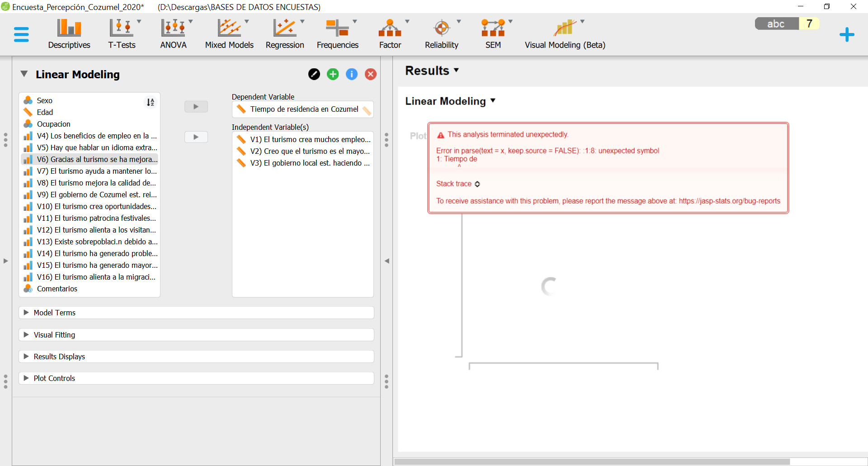Select the Factor analysis icon
The image size is (868, 466).
[390, 32]
